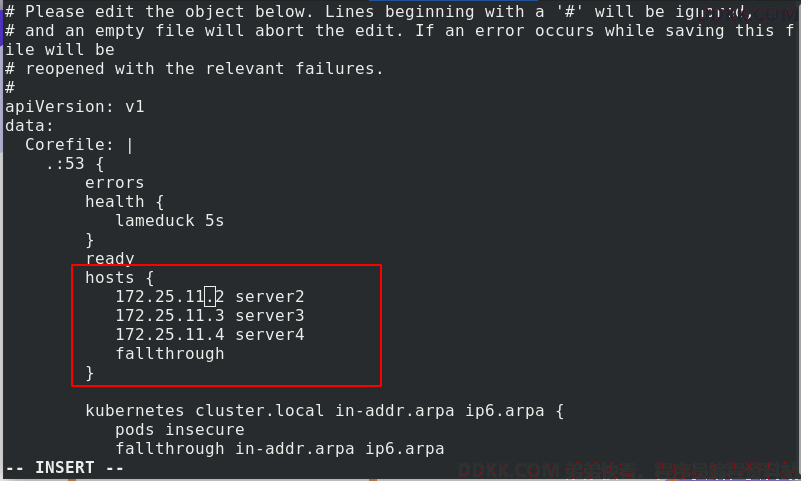Screen dimensions: 801x481
Task: Click 'lameduck 5s' setting
Action: coord(170,220)
